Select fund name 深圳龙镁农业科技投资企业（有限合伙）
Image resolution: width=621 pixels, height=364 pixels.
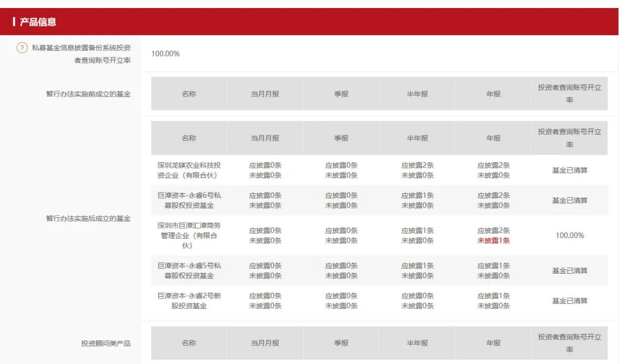tap(189, 170)
